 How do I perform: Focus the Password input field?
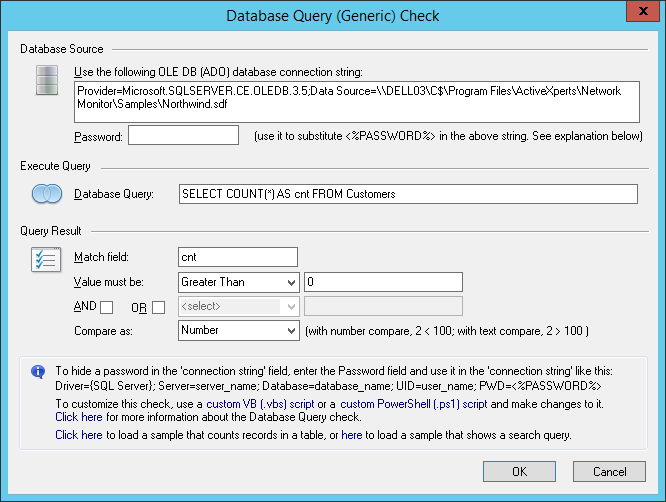click(183, 135)
